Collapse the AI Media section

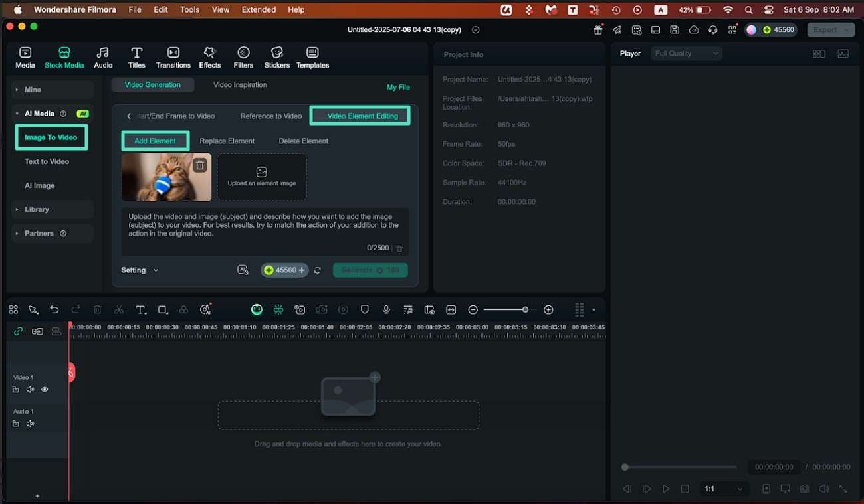(x=53, y=114)
